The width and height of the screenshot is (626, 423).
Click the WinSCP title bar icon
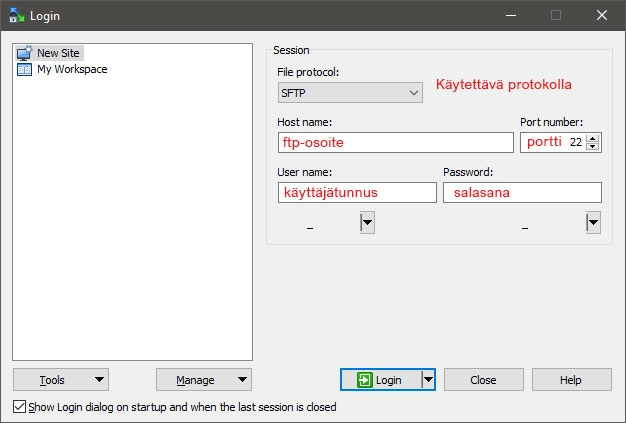(16, 15)
